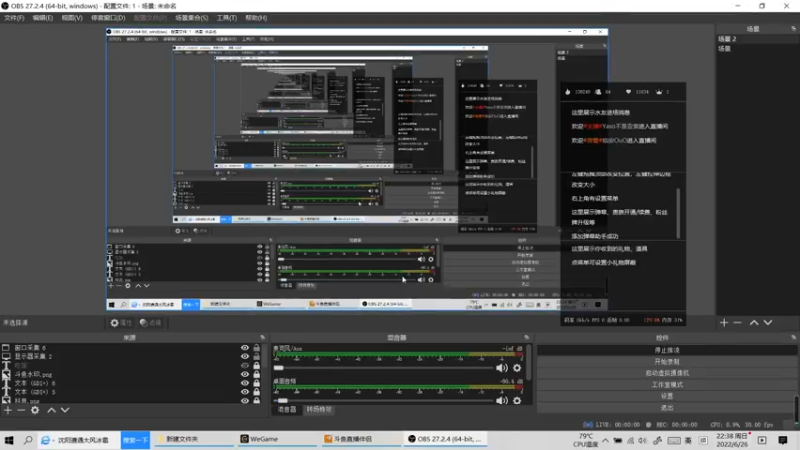Hide 窗口采集 6 source via eye icon
This screenshot has height=450, width=800.
point(245,347)
